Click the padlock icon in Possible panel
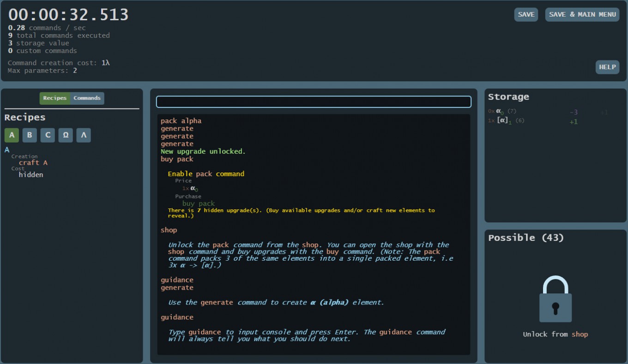The height and width of the screenshot is (364, 628). [x=556, y=299]
